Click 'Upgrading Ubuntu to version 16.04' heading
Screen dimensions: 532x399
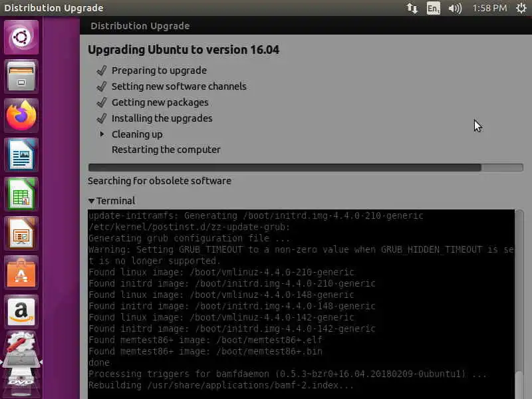pos(184,50)
